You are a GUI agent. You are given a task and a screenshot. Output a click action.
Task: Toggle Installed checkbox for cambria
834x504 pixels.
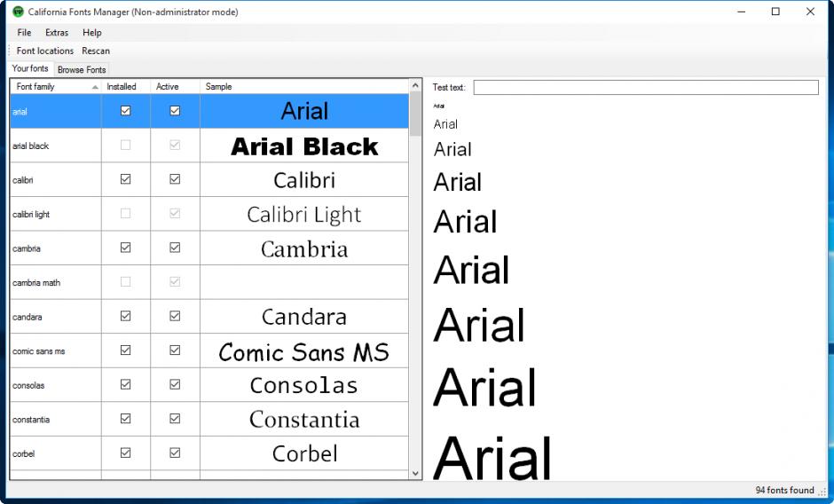click(x=125, y=248)
